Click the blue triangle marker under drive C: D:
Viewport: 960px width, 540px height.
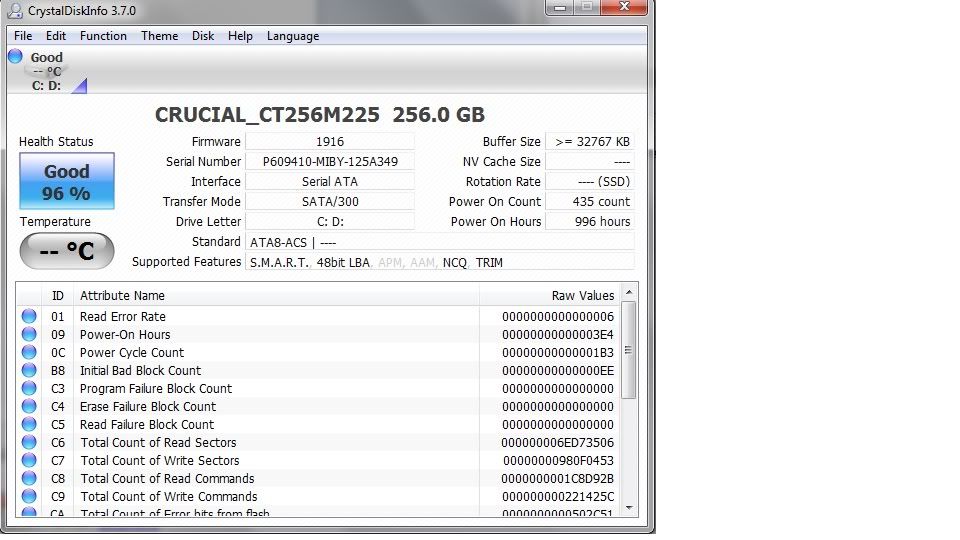click(80, 86)
